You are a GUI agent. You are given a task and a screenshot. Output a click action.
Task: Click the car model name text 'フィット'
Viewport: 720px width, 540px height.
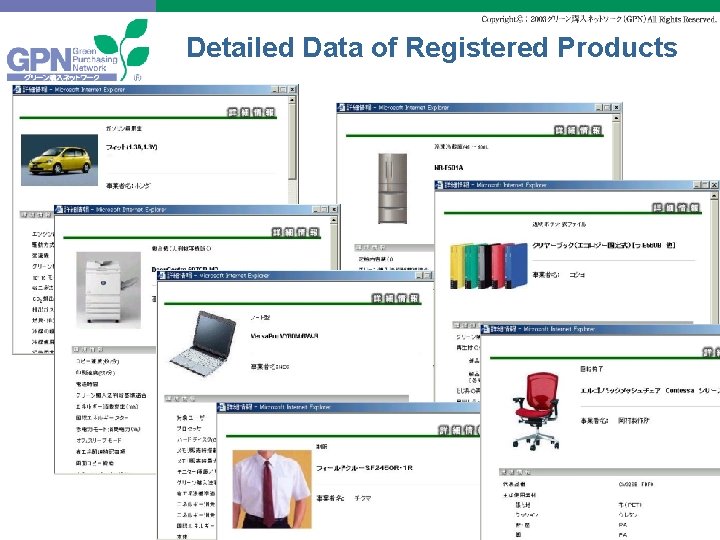pos(131,147)
